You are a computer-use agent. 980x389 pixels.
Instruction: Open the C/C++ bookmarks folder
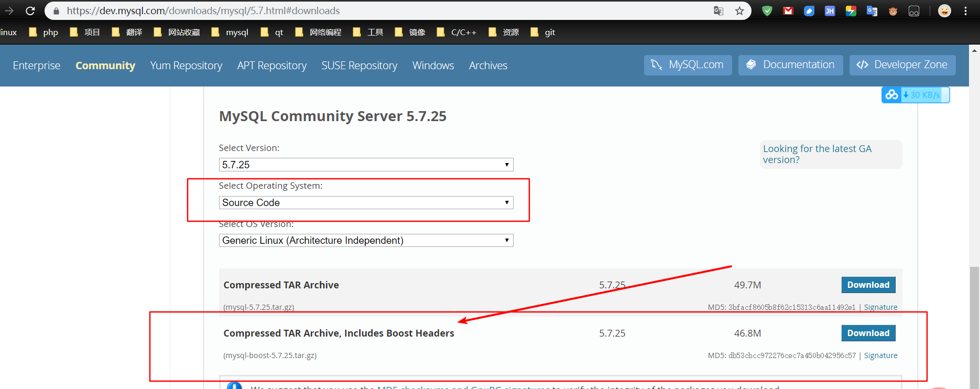(x=456, y=33)
